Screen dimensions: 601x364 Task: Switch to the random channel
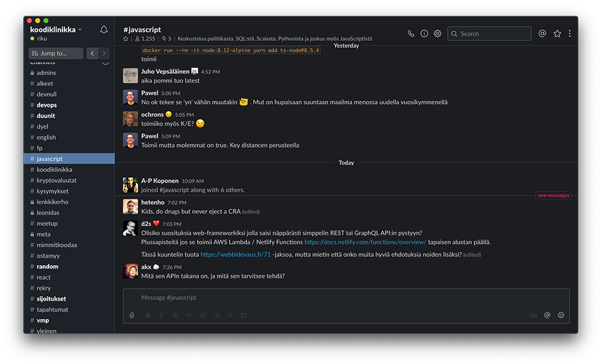coord(47,267)
